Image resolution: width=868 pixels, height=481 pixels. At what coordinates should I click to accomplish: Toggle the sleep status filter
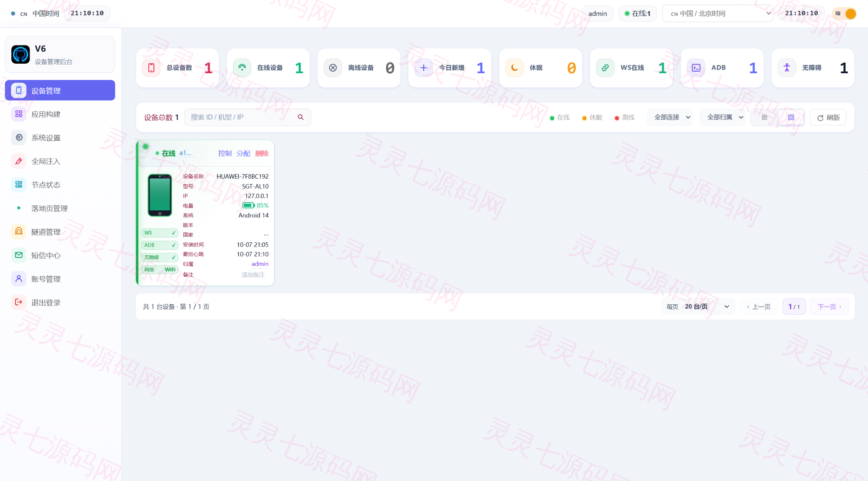coord(592,118)
